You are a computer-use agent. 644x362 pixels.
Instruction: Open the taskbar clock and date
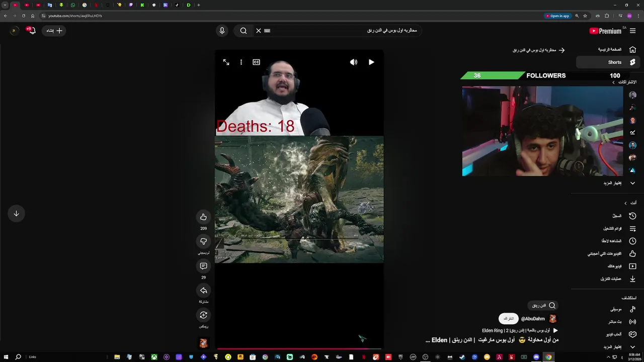click(634, 356)
